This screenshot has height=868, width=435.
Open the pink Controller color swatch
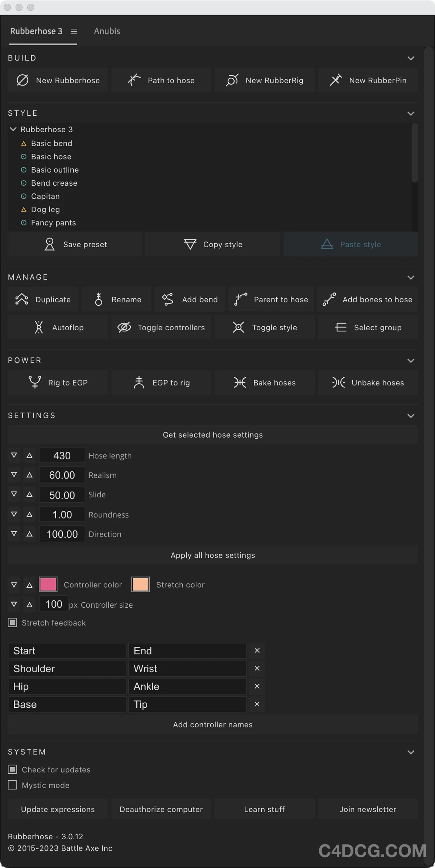[x=48, y=584]
